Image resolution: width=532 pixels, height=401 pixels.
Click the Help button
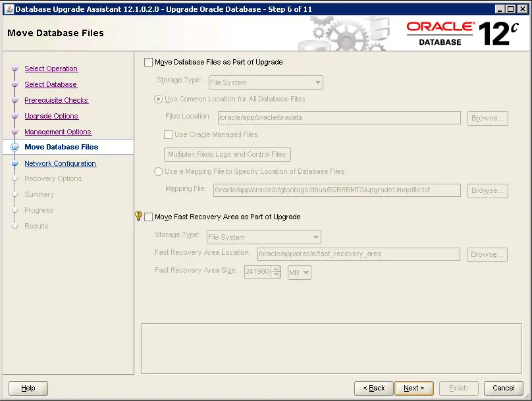coord(28,388)
